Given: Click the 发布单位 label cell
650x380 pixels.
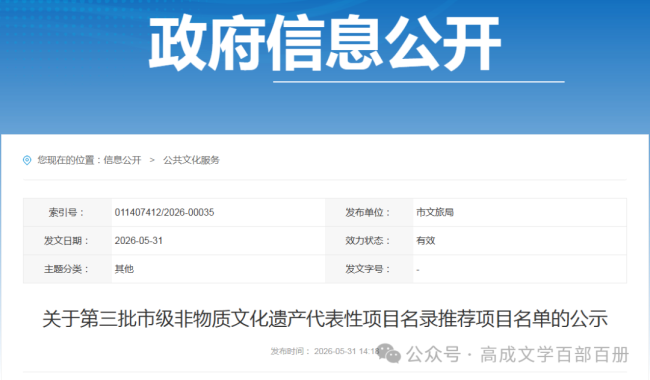Looking at the screenshot, I should click(369, 213).
